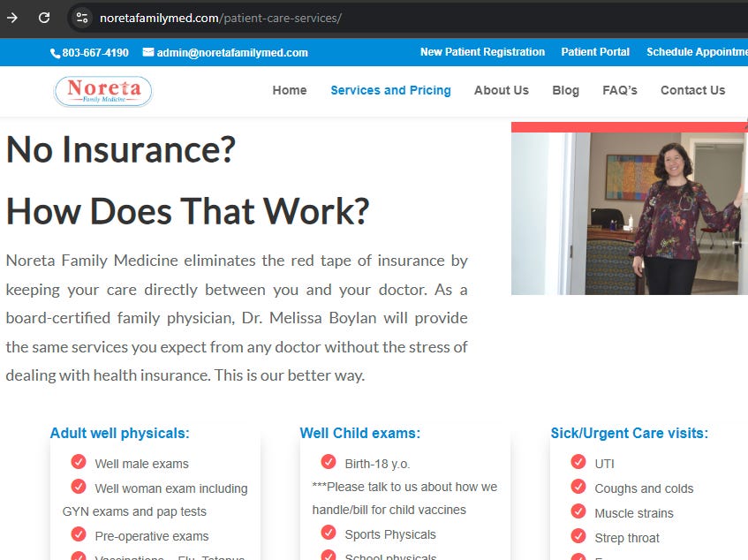Open the Blog menu item
This screenshot has width=748, height=560.
(565, 91)
